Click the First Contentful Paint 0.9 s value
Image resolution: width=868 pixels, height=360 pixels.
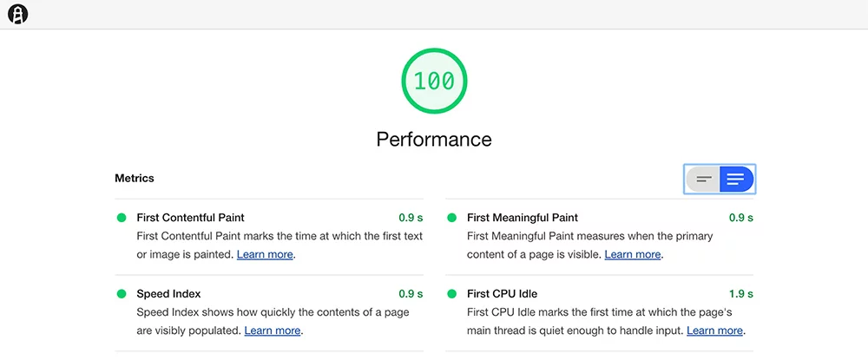(411, 218)
